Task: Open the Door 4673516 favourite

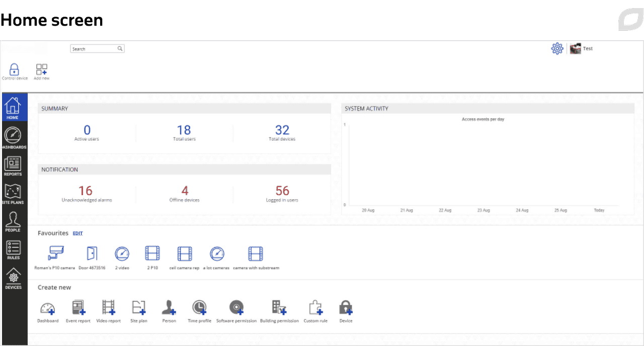Action: (92, 254)
